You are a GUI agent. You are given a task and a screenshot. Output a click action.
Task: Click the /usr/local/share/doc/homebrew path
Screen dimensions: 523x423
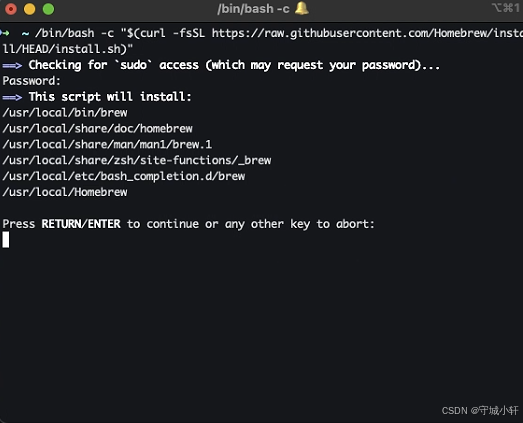[97, 129]
